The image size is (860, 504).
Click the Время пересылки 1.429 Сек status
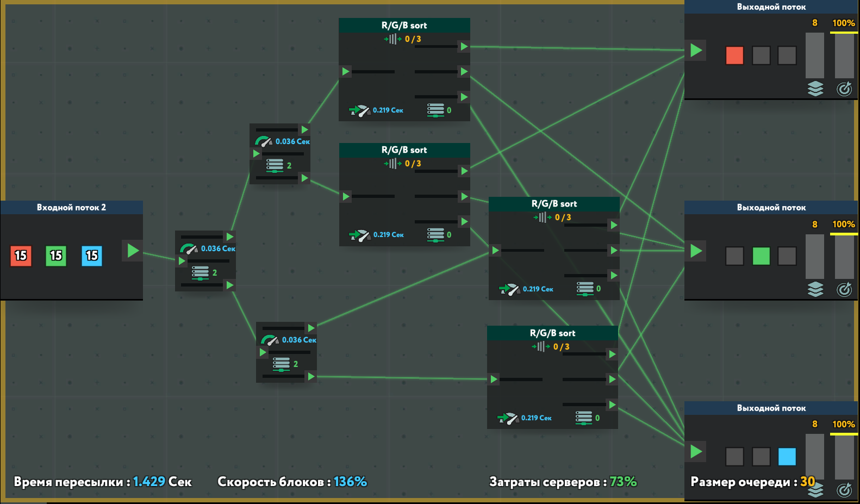pyautogui.click(x=103, y=482)
